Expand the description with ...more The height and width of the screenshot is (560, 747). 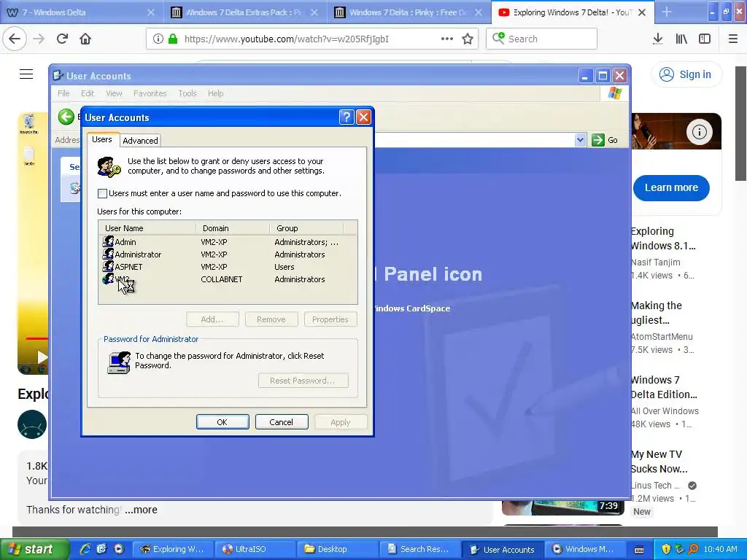(x=141, y=510)
